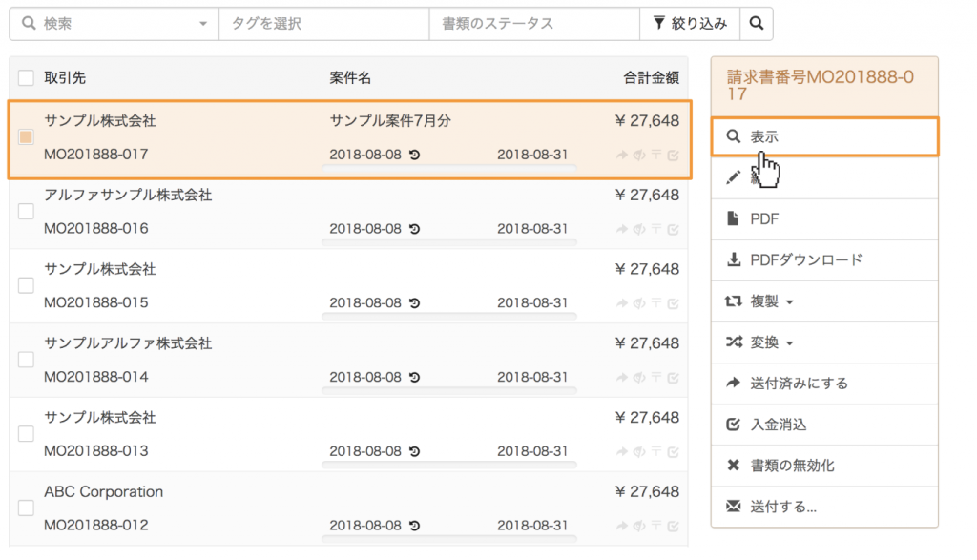This screenshot has width=977, height=560.
Task: Click the postal mark icon in MO201888-013 row
Action: tap(656, 451)
